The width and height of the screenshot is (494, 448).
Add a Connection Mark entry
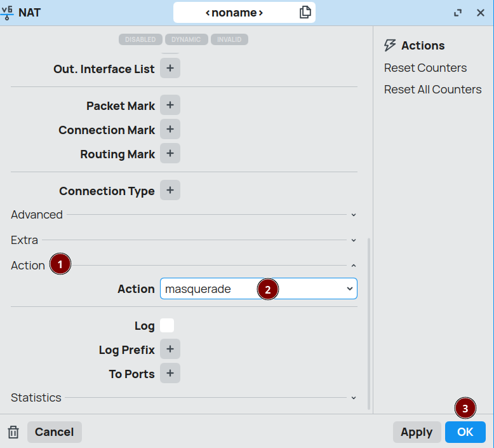[170, 130]
